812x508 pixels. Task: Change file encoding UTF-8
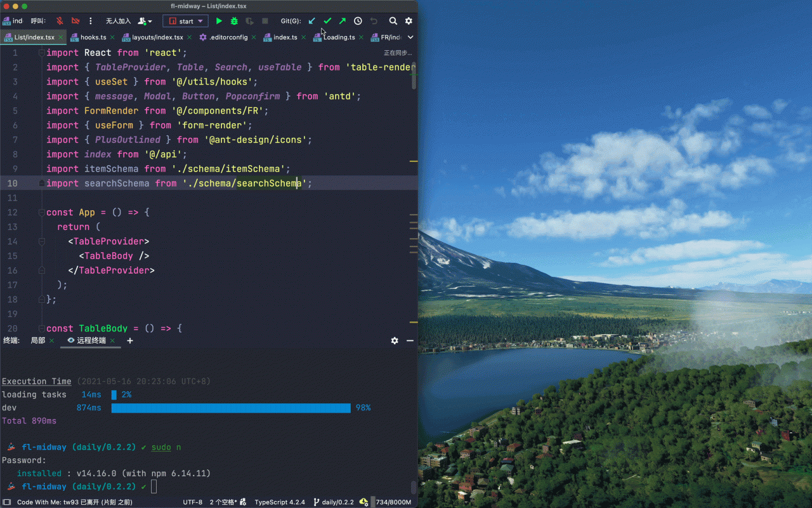click(x=193, y=502)
